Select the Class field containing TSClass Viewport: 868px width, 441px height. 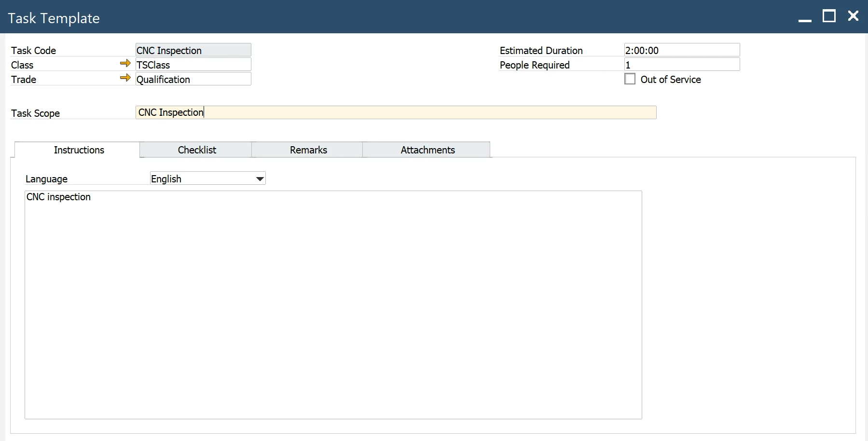point(193,65)
